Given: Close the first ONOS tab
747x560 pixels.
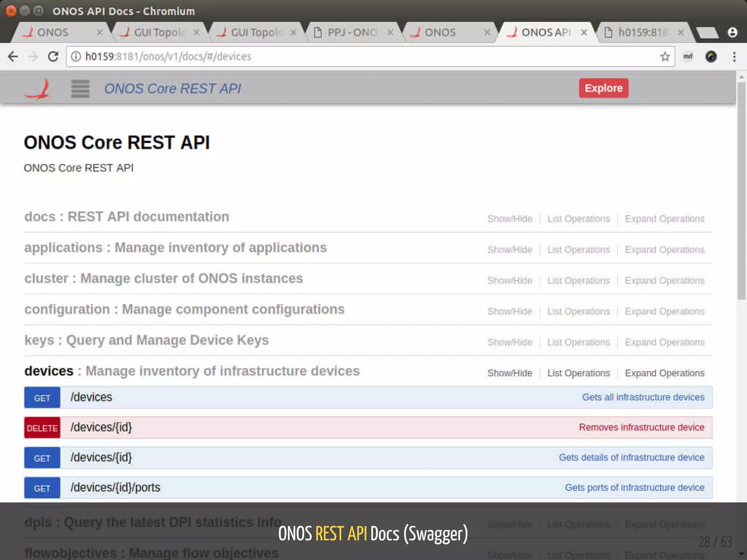Looking at the screenshot, I should [x=100, y=32].
